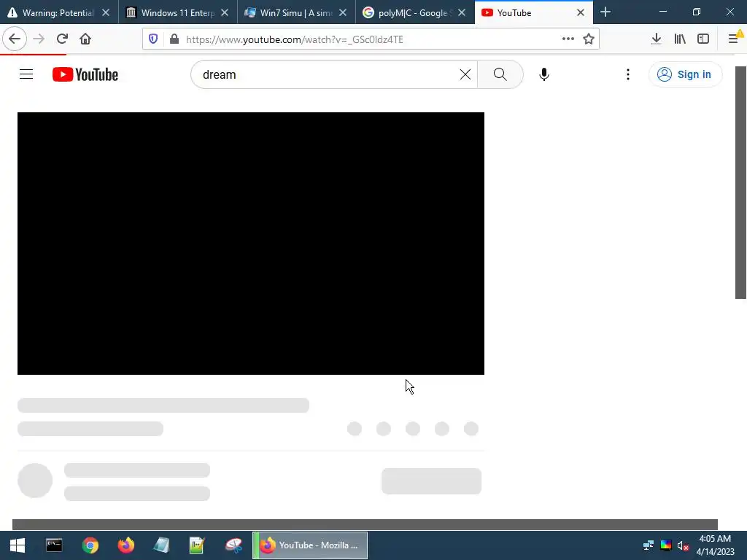Open the Windows Start menu

(x=18, y=545)
